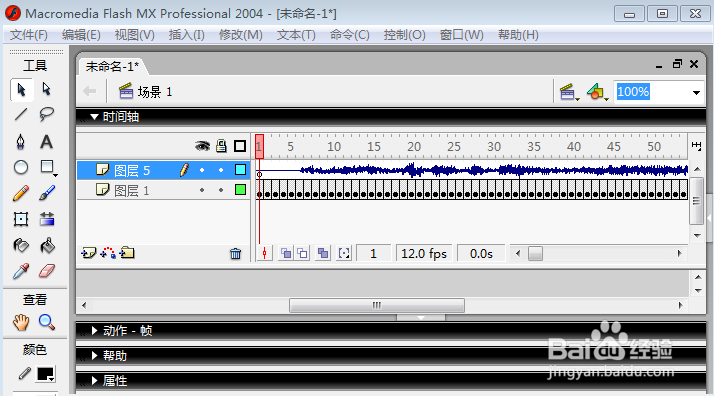Open Modify Onion Markers button
The image size is (714, 396).
[x=344, y=254]
